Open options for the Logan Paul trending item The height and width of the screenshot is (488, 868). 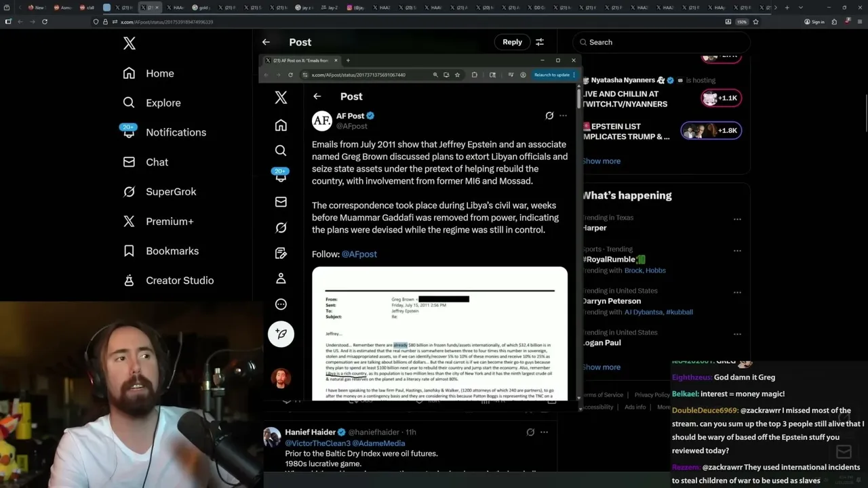pos(737,334)
